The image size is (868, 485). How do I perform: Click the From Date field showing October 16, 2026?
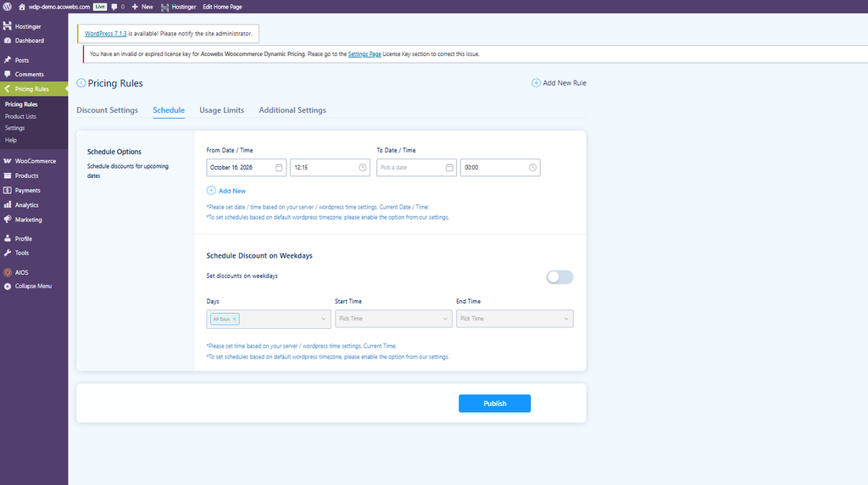click(247, 167)
